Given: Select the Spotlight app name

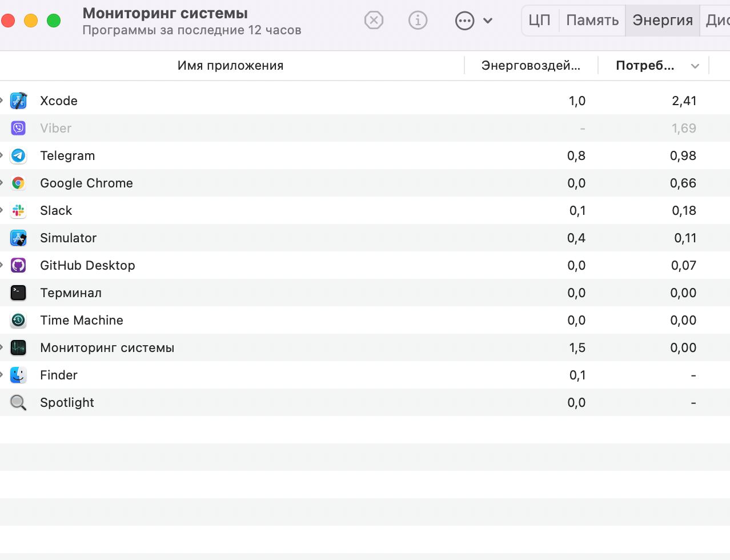Looking at the screenshot, I should (x=67, y=402).
